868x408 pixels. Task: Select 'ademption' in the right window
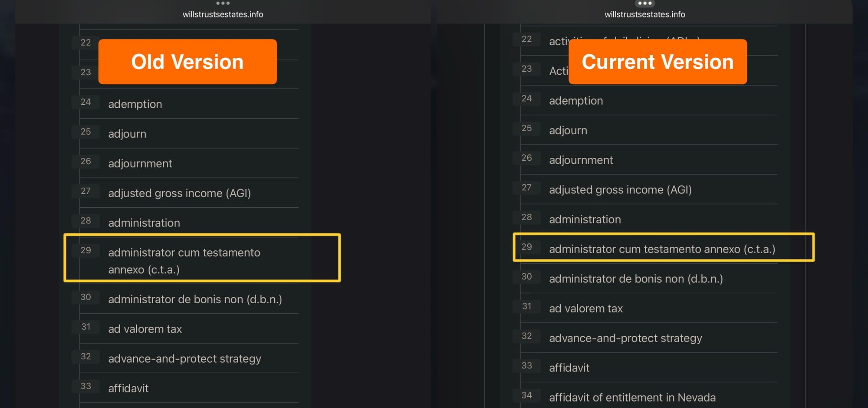pyautogui.click(x=576, y=101)
